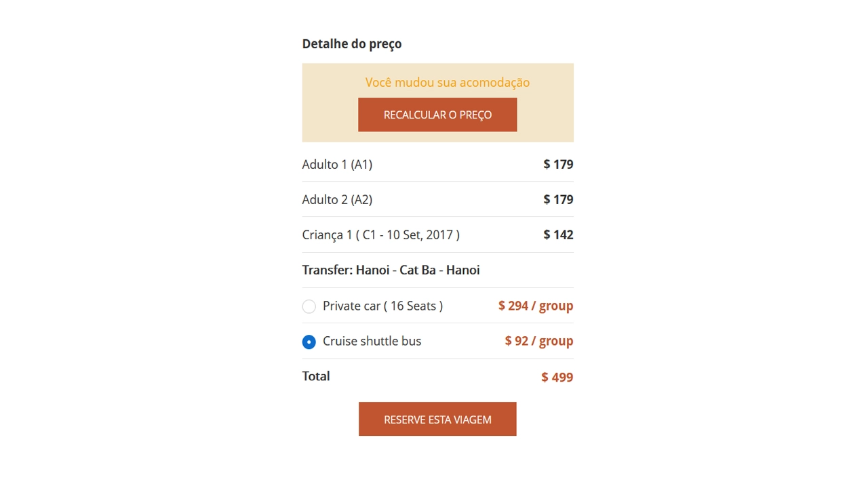Click the Você mudou sua acomodação notice
The height and width of the screenshot is (488, 868).
pyautogui.click(x=447, y=82)
